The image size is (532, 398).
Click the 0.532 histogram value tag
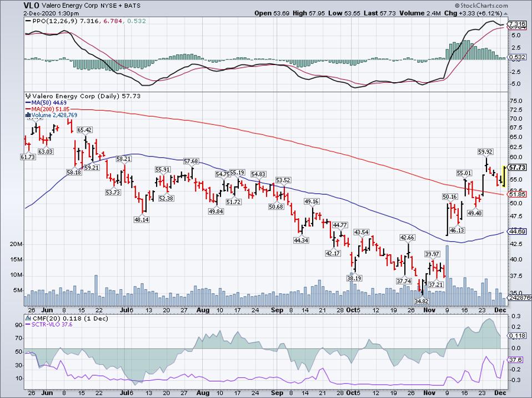(x=518, y=57)
